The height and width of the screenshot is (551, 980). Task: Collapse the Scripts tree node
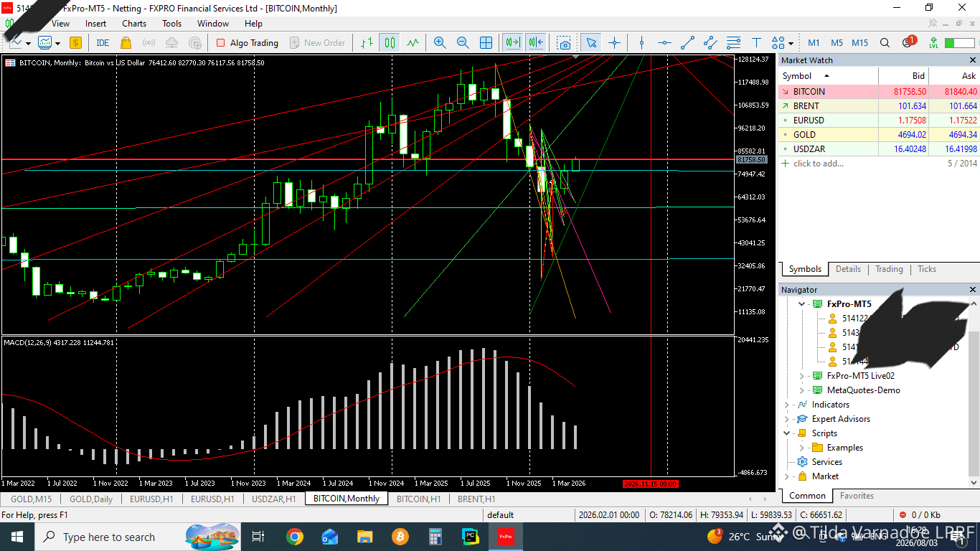tap(787, 433)
